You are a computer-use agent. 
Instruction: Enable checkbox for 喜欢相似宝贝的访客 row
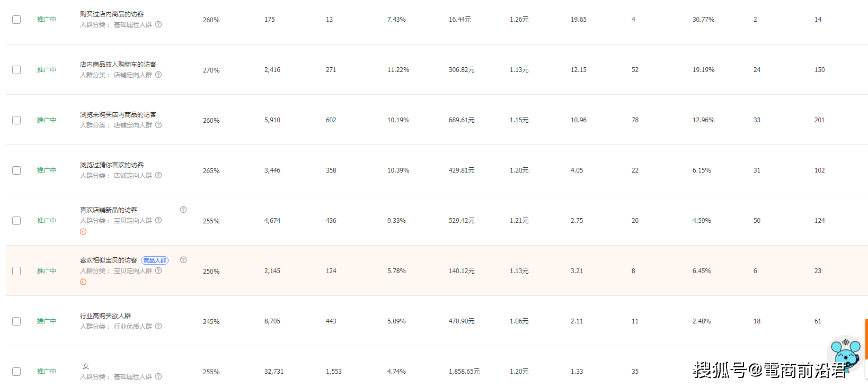(16, 271)
